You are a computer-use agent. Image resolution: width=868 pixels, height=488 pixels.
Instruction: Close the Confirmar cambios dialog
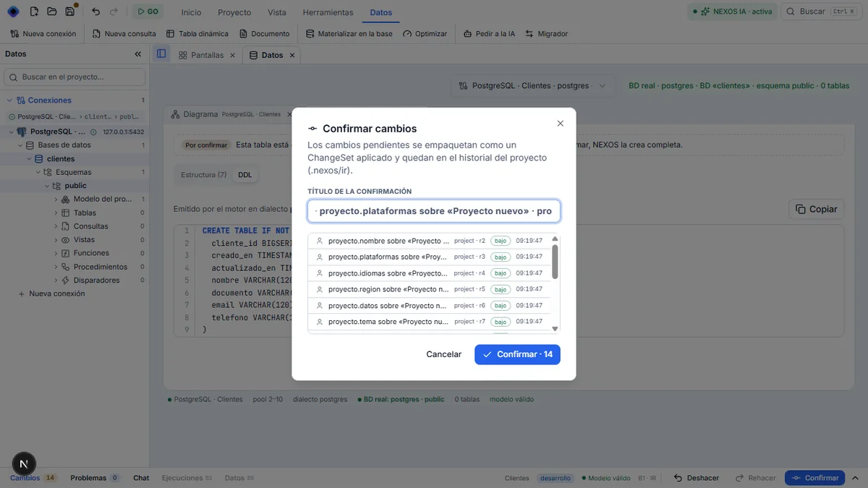click(561, 124)
